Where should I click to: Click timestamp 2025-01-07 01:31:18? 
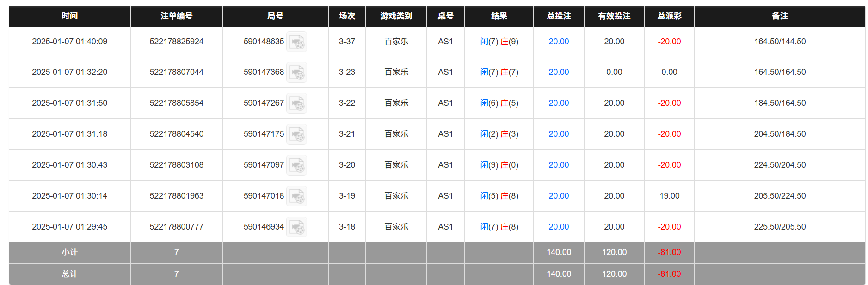(x=69, y=134)
